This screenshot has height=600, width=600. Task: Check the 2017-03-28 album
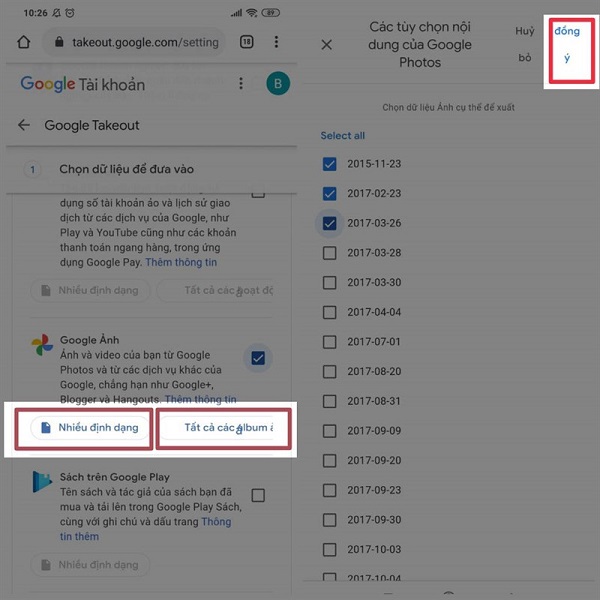point(329,253)
